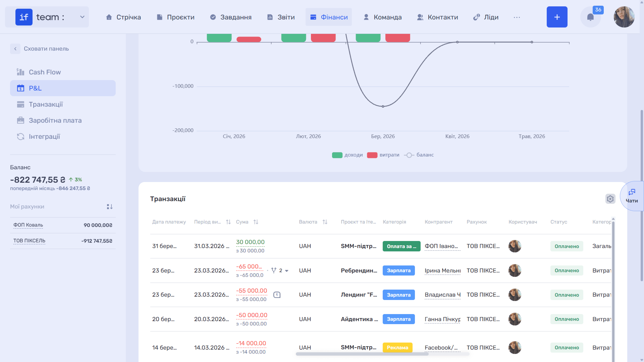Sort by Валюта column arrows
644x362 pixels.
325,222
